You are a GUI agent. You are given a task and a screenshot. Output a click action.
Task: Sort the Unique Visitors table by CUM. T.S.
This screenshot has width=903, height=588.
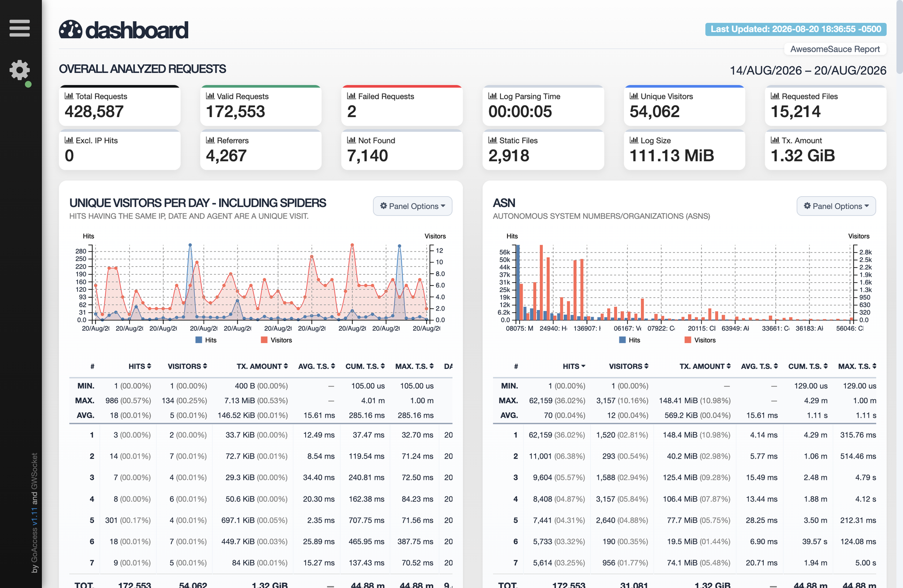[x=365, y=366]
